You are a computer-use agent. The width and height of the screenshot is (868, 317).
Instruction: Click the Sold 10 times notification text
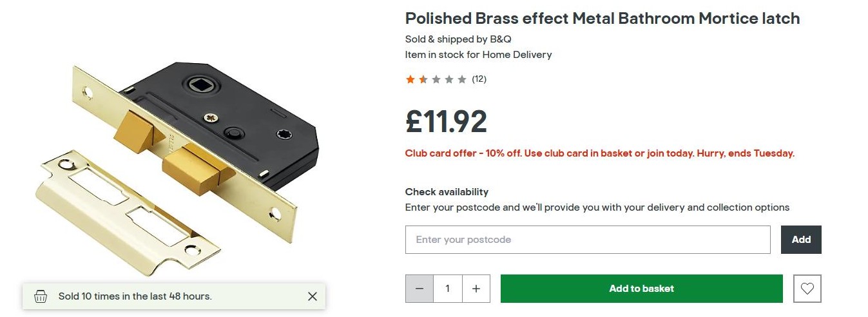[135, 296]
